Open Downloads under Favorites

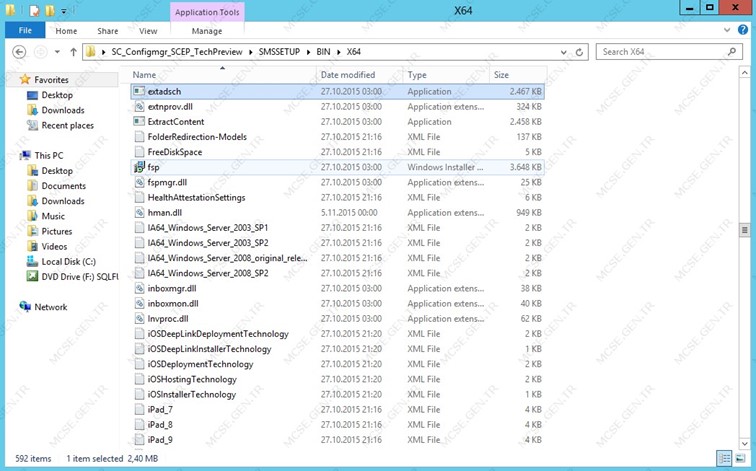click(x=63, y=110)
